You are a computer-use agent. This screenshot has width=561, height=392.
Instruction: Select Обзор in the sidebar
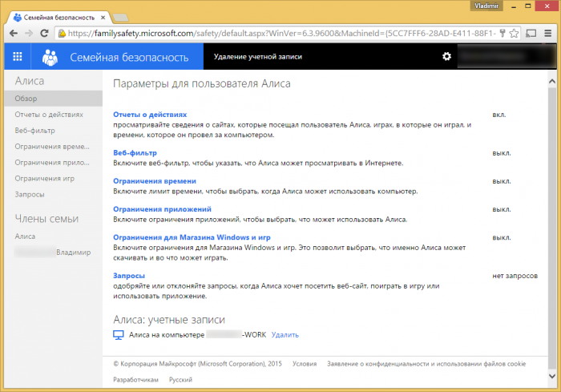click(x=54, y=99)
